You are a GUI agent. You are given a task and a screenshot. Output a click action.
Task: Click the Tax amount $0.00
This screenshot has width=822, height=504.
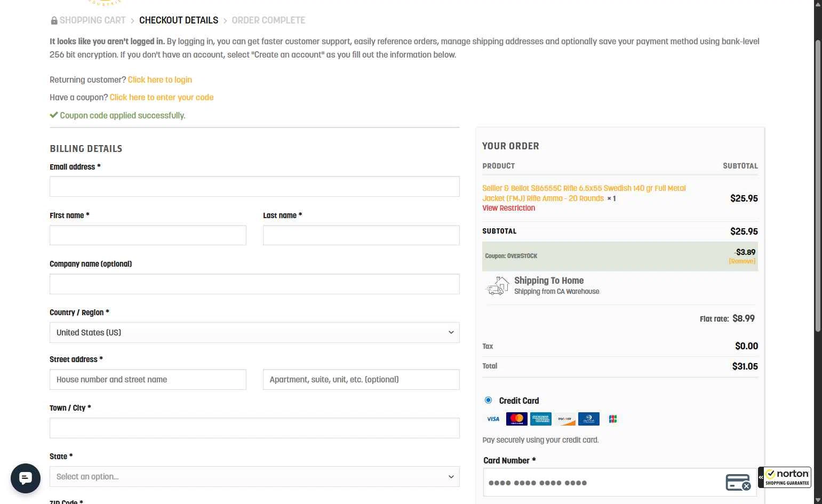coord(746,346)
